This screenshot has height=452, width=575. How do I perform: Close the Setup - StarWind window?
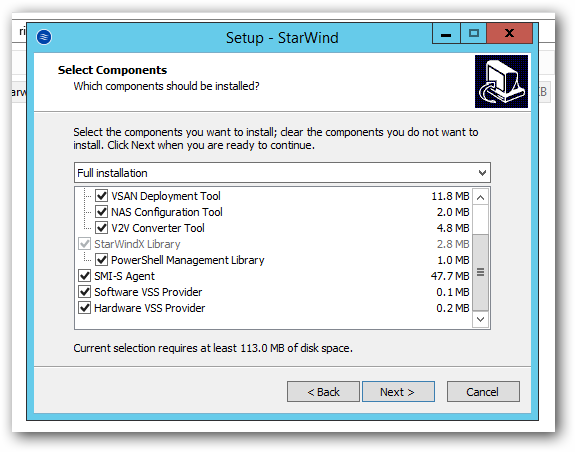click(x=509, y=34)
